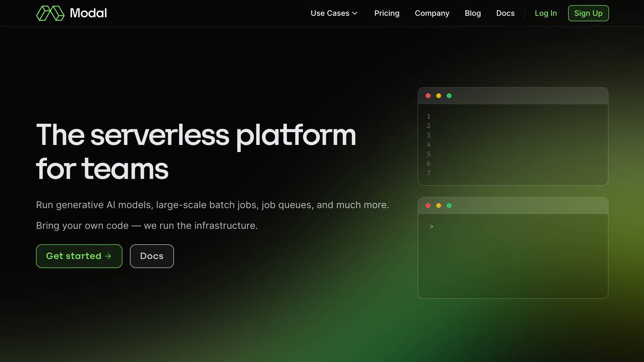
Task: Click red dot in terminal window
Action: point(428,206)
